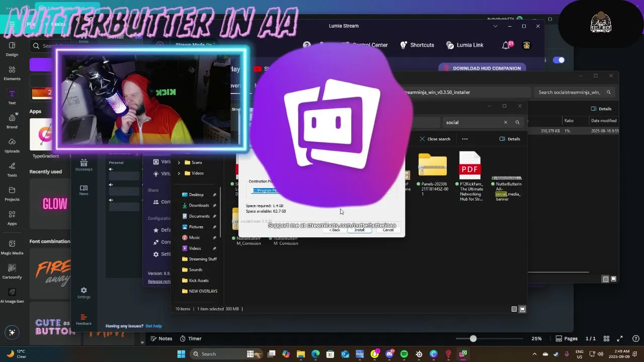The width and height of the screenshot is (644, 362).
Task: Open the Get help link
Action: 153,326
